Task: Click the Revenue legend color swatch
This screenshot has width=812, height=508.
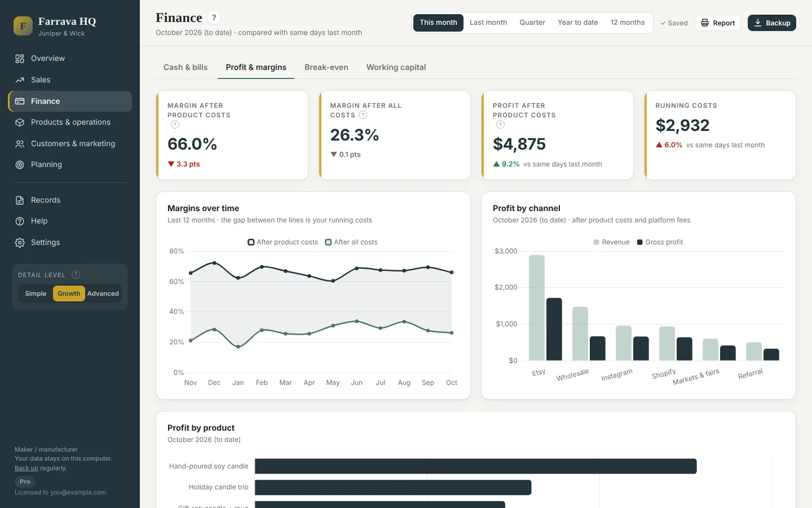Action: [597, 242]
